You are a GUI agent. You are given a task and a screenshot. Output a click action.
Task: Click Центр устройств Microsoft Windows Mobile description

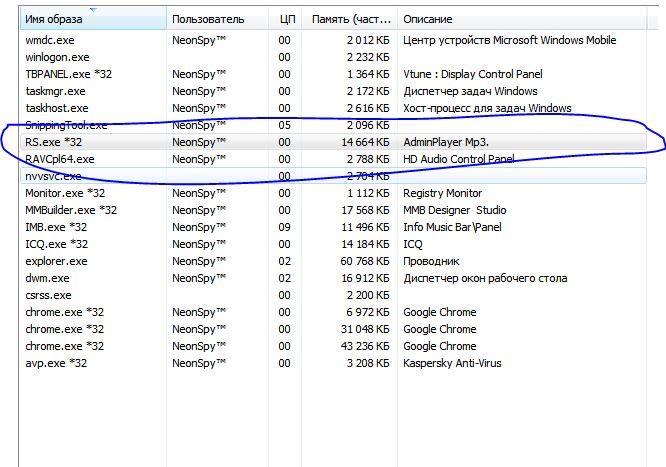pyautogui.click(x=510, y=40)
